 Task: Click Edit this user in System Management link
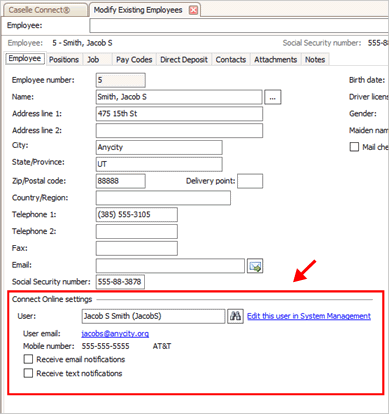click(309, 316)
